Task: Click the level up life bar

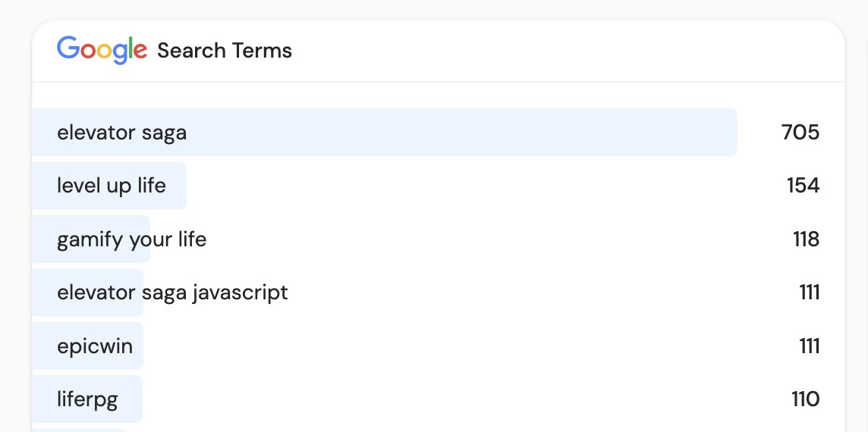Action: [176, 186]
